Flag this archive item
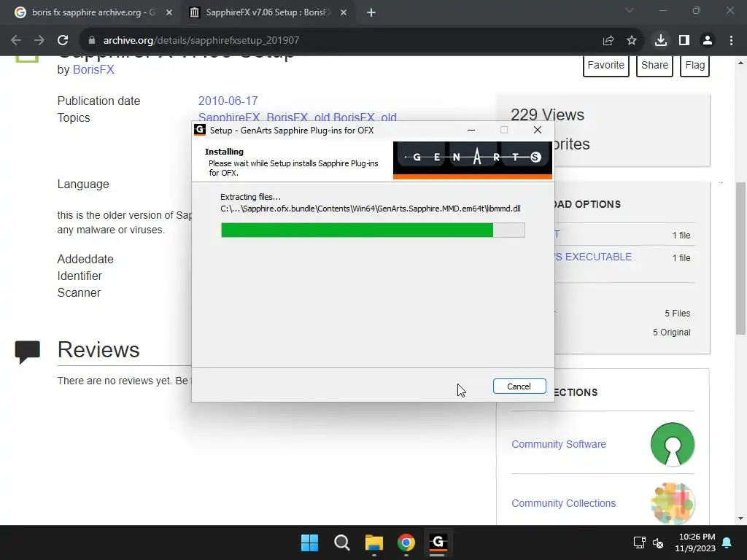 coord(694,65)
